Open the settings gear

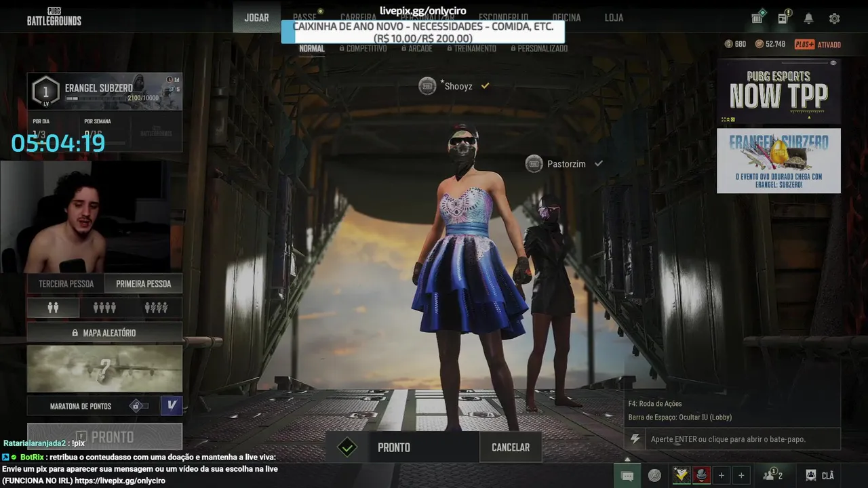[x=834, y=18]
